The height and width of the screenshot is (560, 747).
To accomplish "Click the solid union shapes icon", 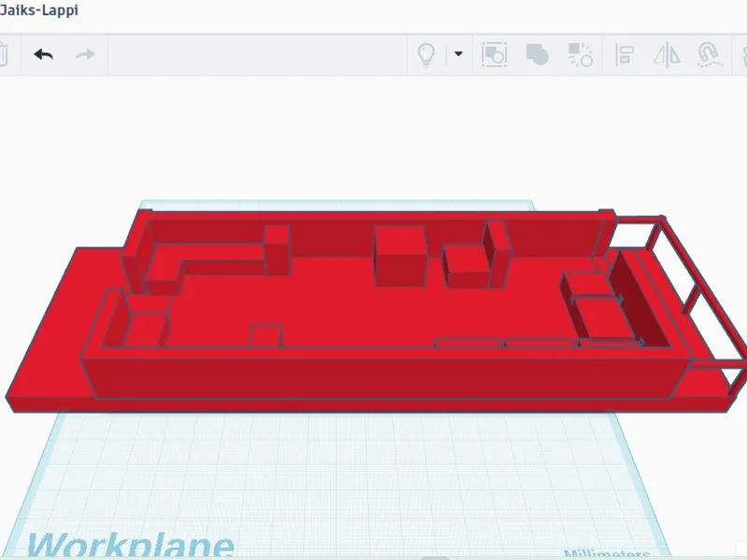I will coord(538,54).
